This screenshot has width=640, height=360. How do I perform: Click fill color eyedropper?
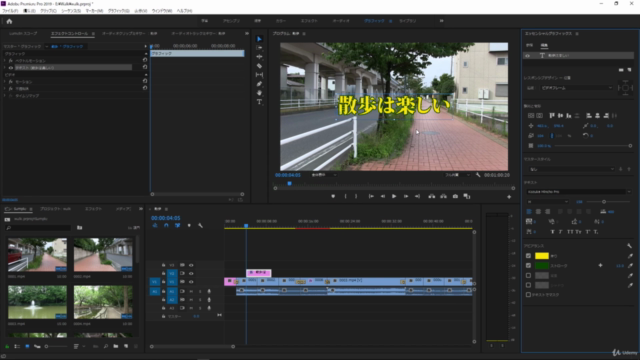pyautogui.click(x=630, y=256)
